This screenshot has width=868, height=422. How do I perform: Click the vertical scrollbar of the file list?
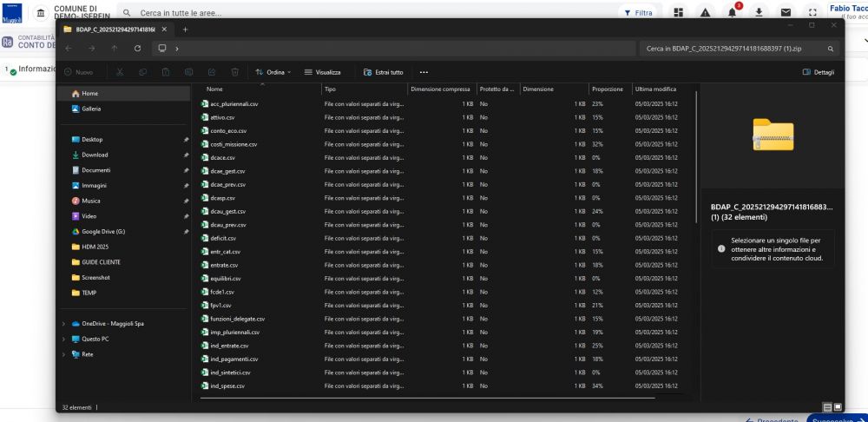696,158
